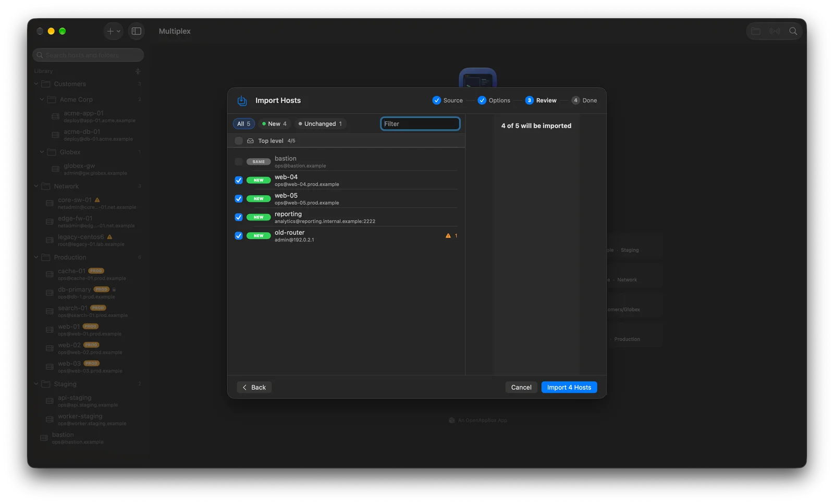Uncheck the reporting host checkbox

tap(239, 217)
